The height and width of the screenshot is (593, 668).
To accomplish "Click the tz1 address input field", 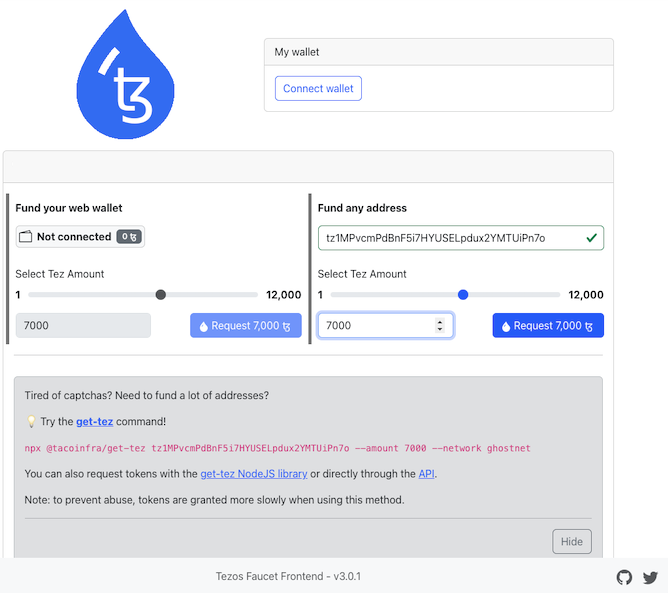I will click(x=461, y=238).
